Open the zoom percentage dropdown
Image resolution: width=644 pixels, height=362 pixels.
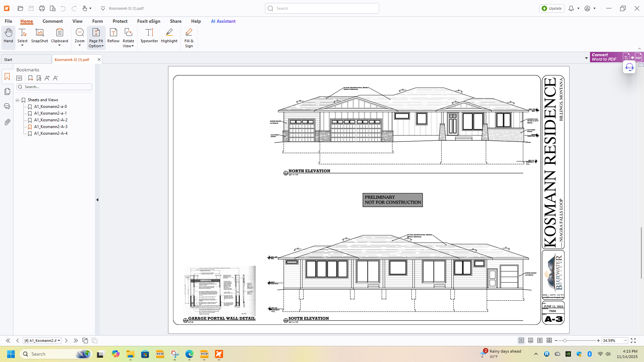click(x=626, y=341)
